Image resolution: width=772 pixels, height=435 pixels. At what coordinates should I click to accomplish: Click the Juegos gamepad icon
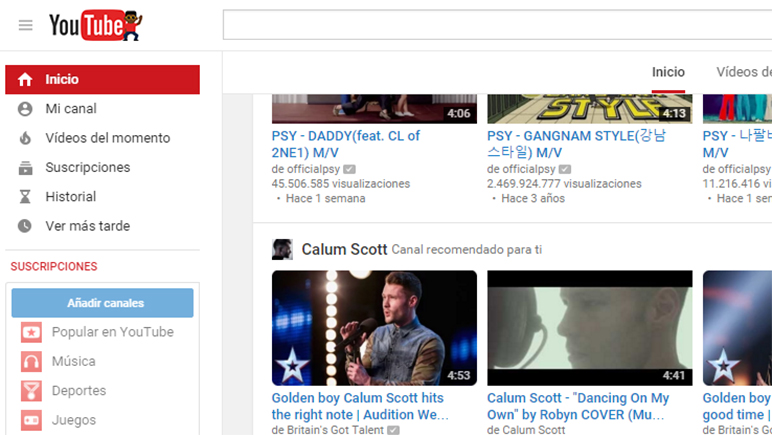[31, 420]
